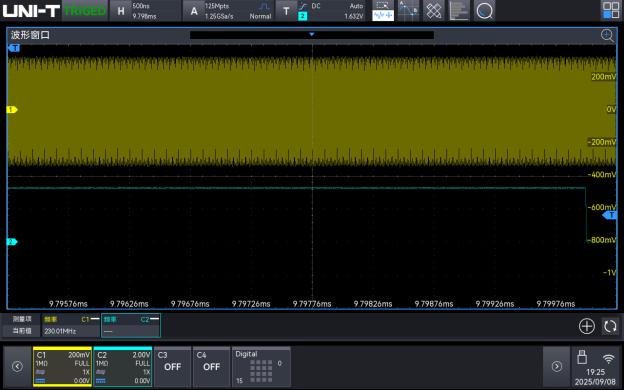
Task: Select the C1 frequency measurement 230.01MHz
Action: [71, 325]
